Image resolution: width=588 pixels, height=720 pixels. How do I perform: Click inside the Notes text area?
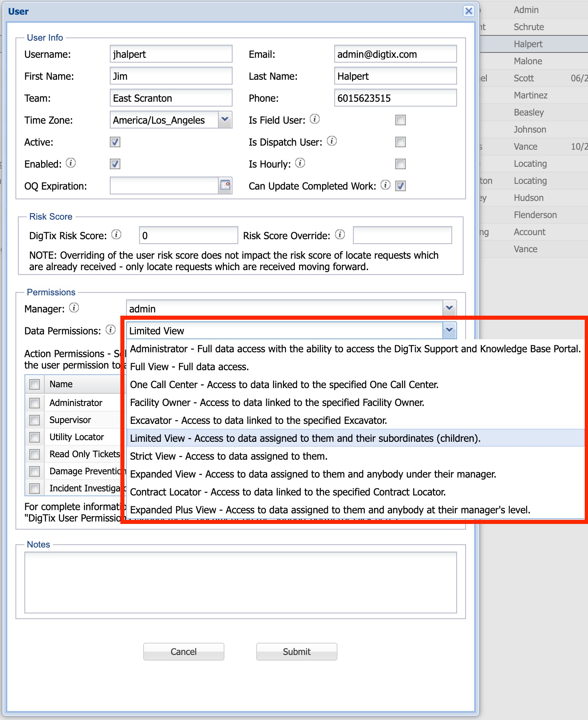(x=241, y=583)
